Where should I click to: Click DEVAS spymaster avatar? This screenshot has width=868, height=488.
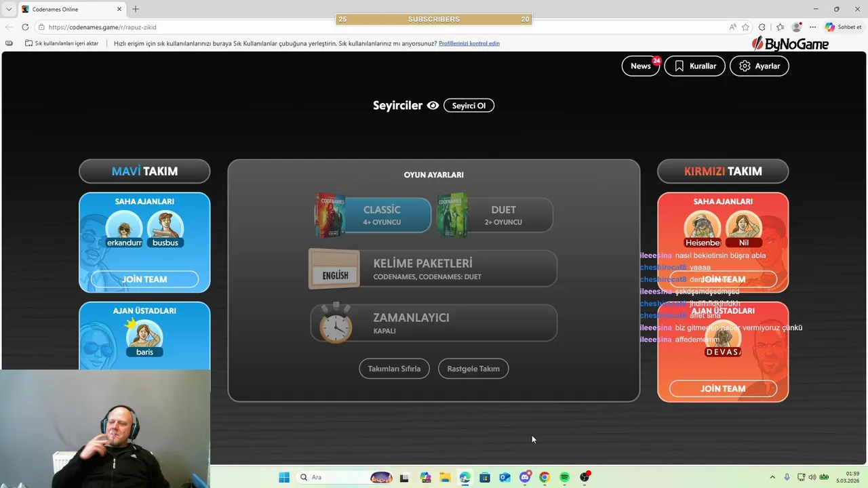click(x=723, y=338)
